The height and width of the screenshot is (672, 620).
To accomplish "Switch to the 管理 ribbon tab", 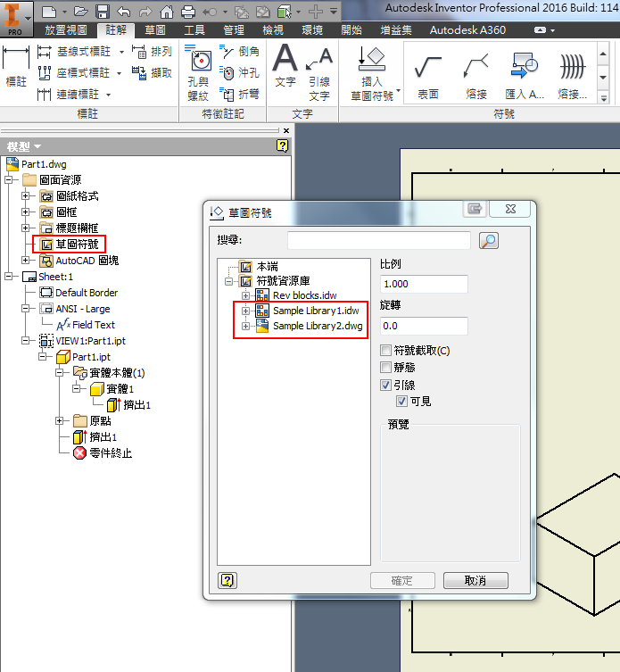I will pyautogui.click(x=234, y=30).
